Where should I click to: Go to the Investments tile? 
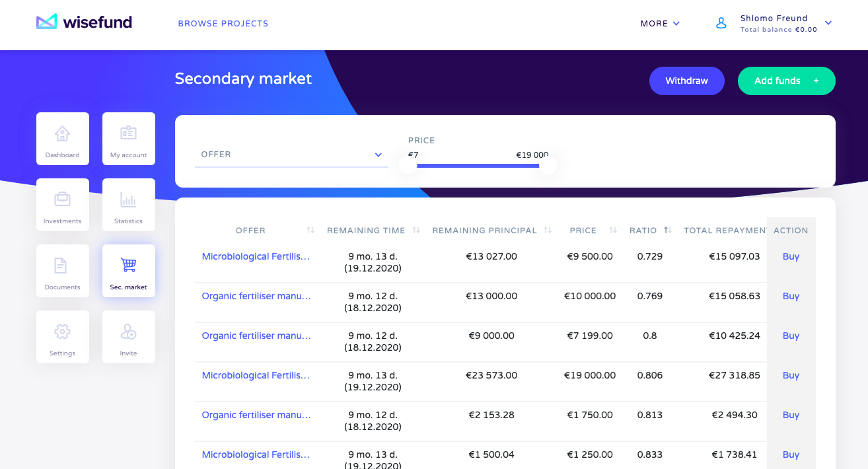coord(63,205)
